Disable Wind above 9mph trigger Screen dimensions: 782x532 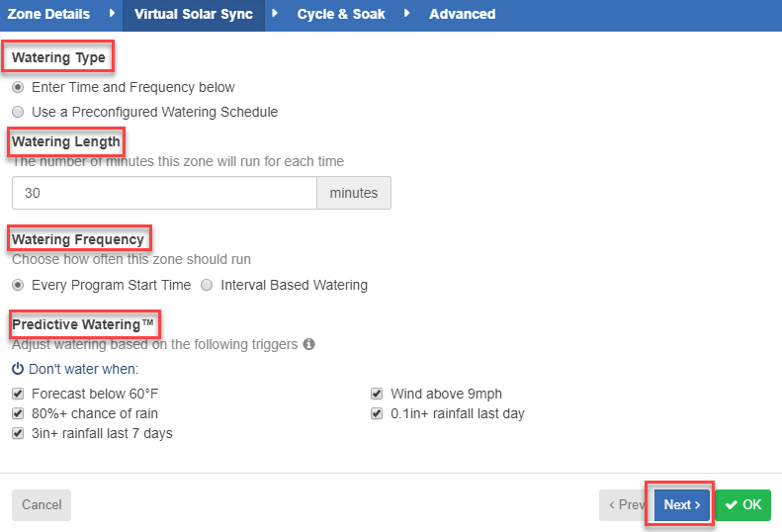[x=377, y=394]
